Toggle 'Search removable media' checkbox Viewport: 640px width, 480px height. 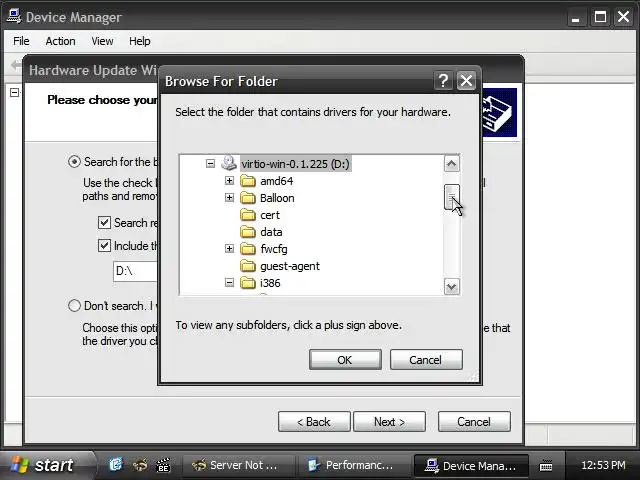[104, 222]
